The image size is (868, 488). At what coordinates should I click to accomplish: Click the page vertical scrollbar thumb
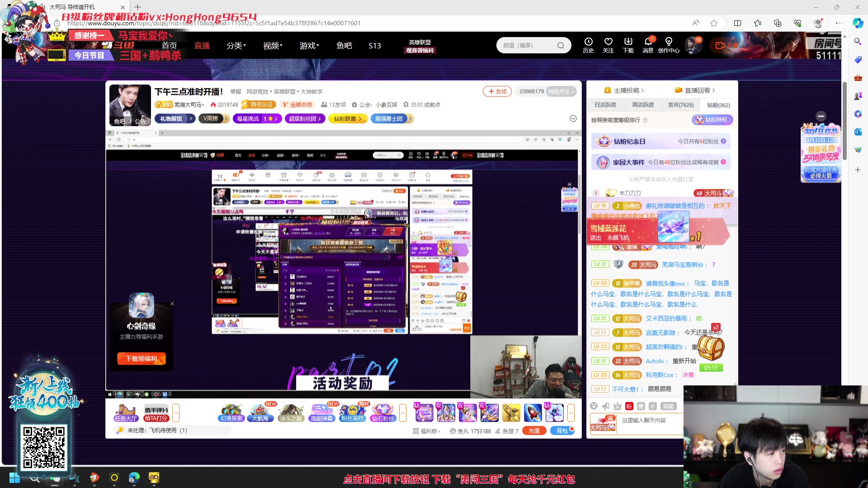click(844, 120)
